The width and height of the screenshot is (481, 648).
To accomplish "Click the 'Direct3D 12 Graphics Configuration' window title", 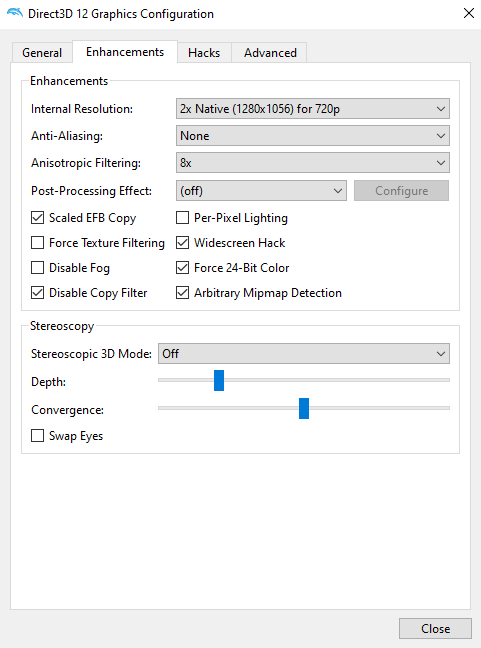I will pos(121,14).
